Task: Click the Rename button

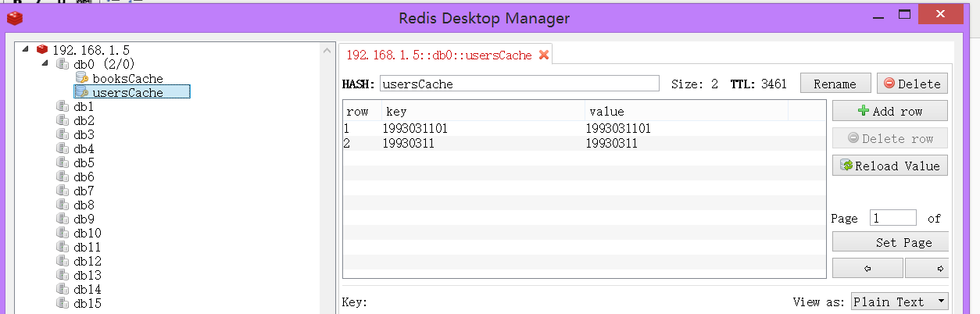Action: 835,84
